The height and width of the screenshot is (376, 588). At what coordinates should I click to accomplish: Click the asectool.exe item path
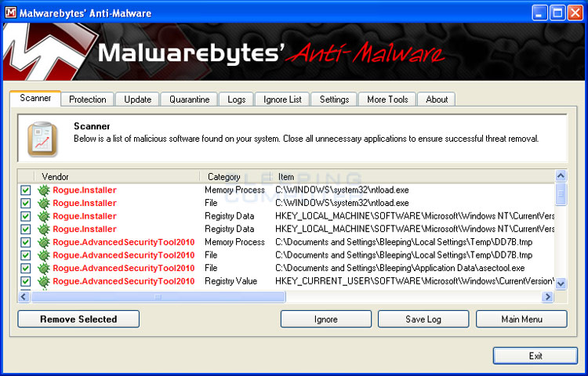(400, 269)
